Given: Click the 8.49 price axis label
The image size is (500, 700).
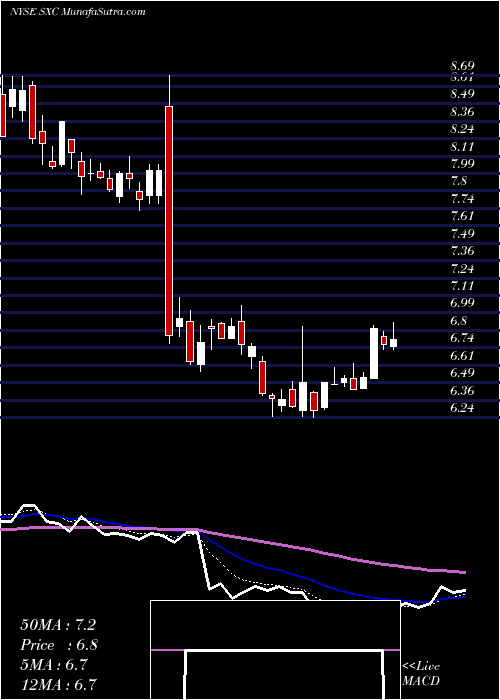Looking at the screenshot, I should [x=462, y=94].
